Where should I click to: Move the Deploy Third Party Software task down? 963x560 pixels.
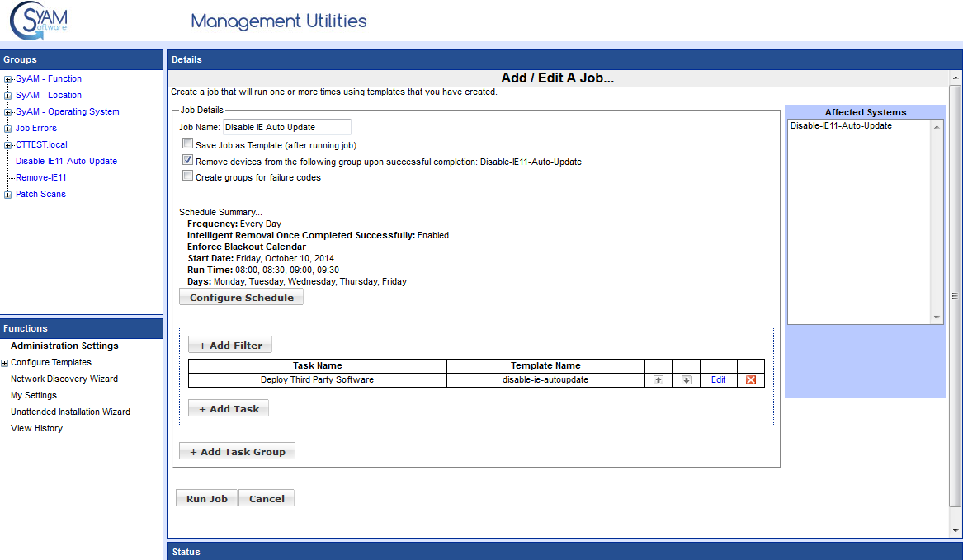coord(686,380)
